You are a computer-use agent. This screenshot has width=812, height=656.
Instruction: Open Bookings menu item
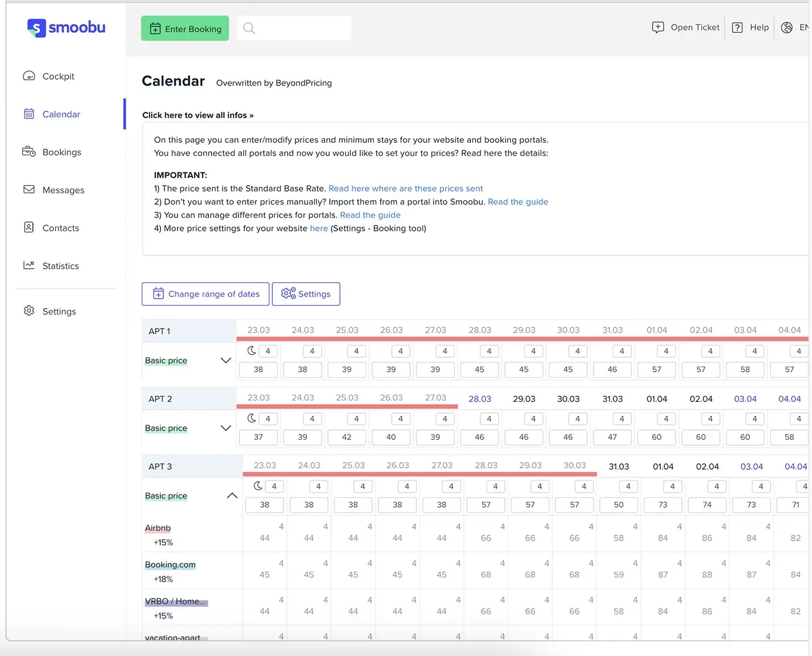[62, 152]
